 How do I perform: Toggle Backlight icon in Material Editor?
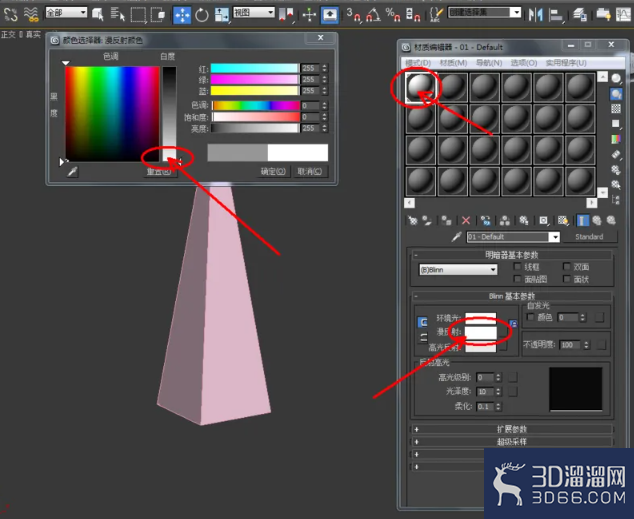click(x=616, y=94)
